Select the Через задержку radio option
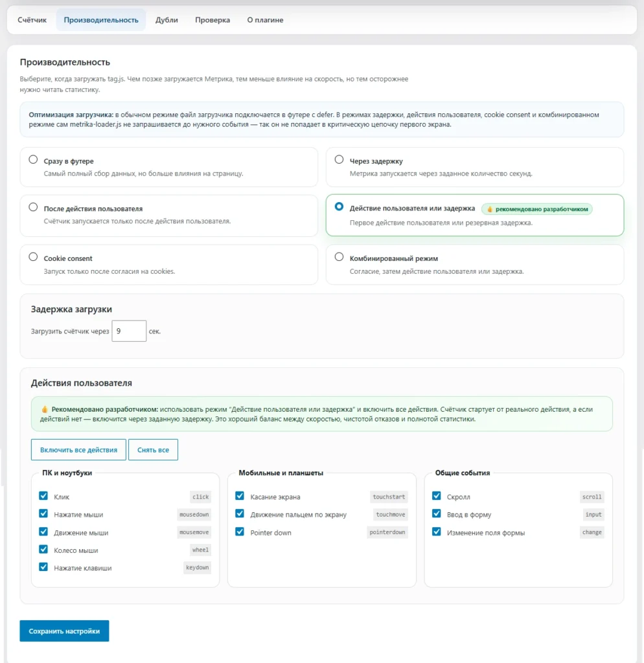 click(339, 159)
